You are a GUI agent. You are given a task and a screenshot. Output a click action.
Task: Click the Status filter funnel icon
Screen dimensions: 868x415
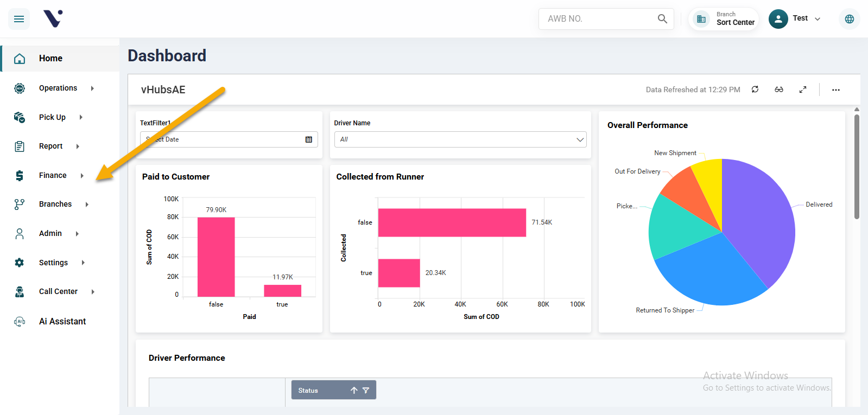point(366,390)
